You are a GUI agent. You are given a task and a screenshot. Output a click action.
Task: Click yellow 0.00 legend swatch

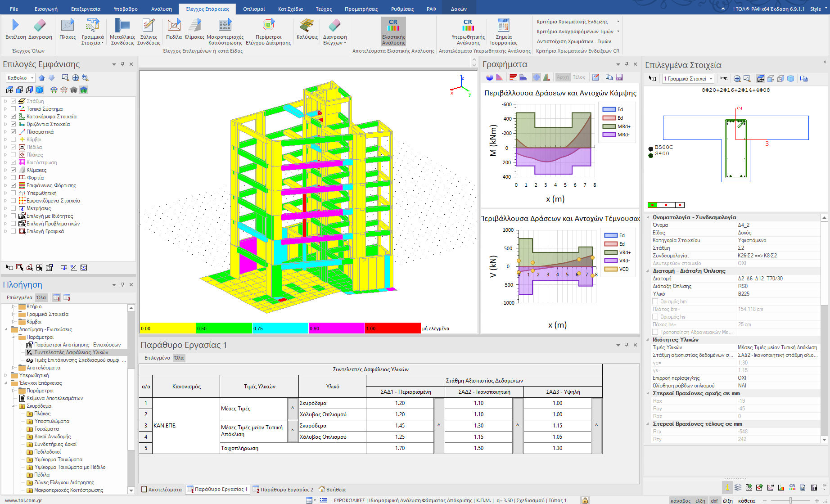tap(168, 328)
